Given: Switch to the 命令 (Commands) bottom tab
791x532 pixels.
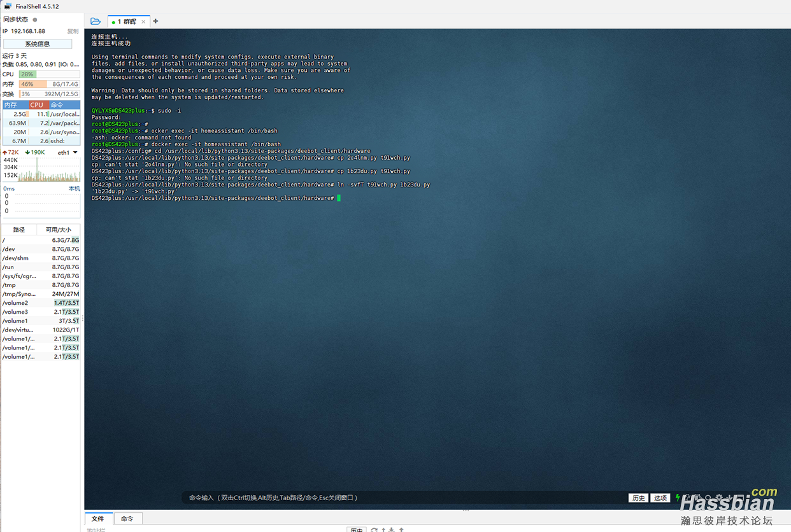Looking at the screenshot, I should pos(127,519).
